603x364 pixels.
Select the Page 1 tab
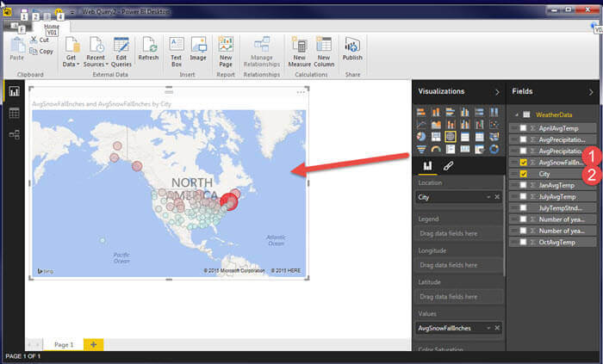tap(64, 345)
